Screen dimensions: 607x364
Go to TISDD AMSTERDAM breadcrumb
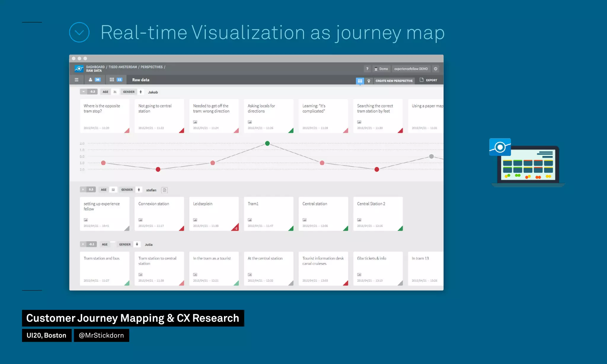122,67
